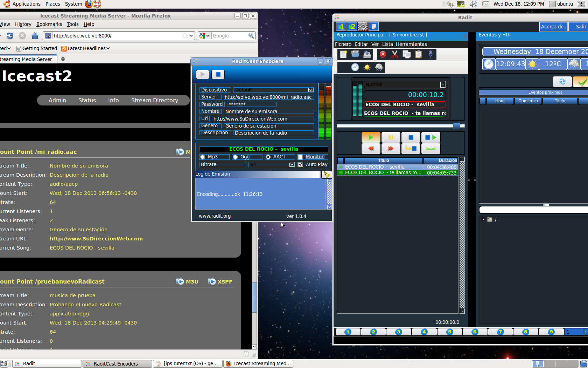Expand the Latest Headlines bookmark folder

click(86, 48)
